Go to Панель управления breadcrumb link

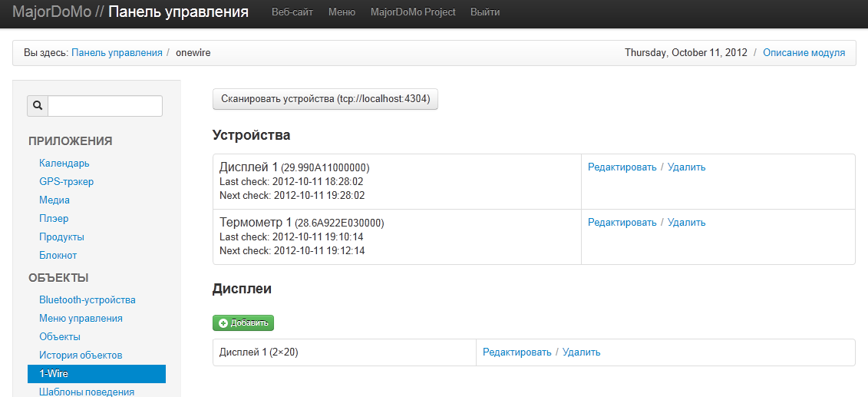117,53
